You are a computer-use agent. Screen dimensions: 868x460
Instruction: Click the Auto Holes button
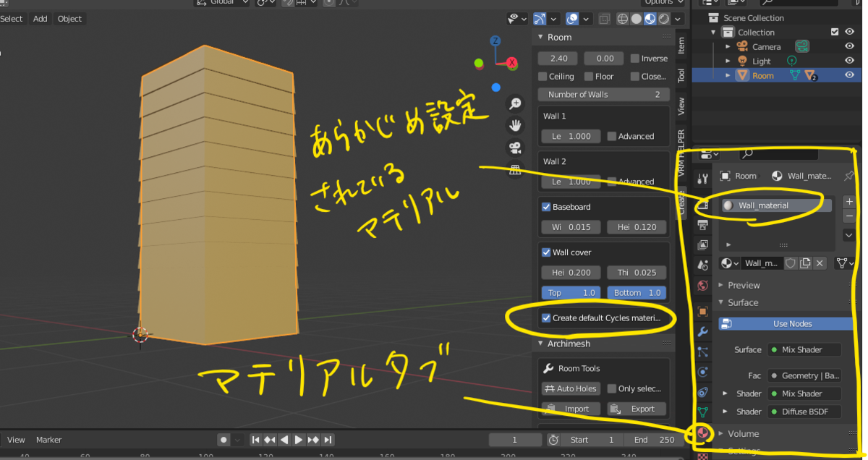tap(571, 388)
